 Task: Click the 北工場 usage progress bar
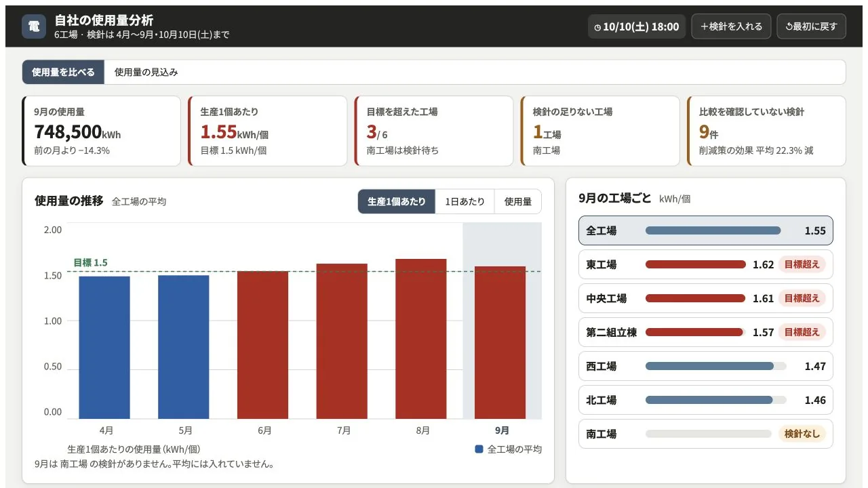pos(716,400)
